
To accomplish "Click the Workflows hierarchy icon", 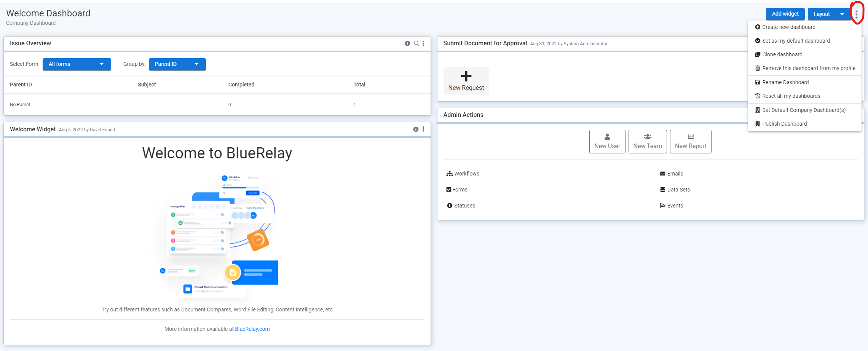I will pos(450,174).
